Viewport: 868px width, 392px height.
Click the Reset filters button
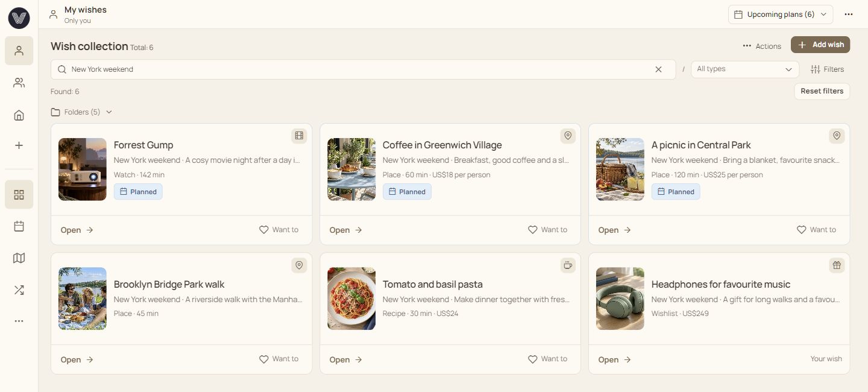click(x=822, y=91)
